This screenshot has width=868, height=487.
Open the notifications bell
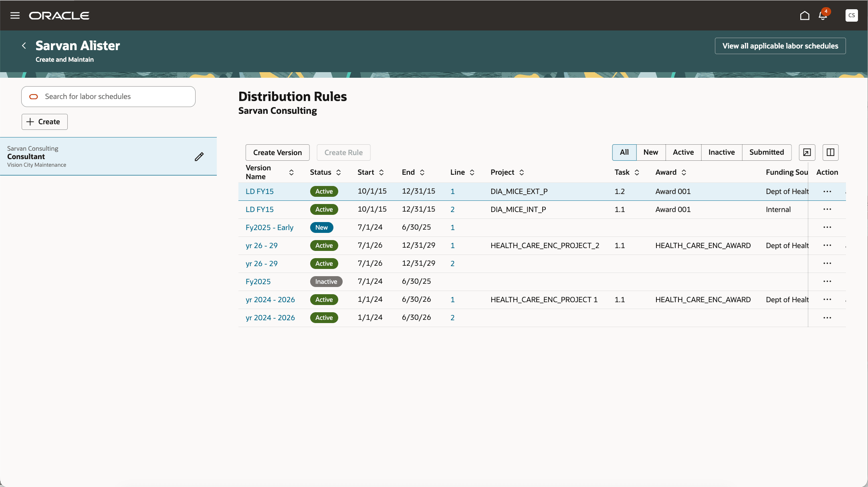[823, 16]
